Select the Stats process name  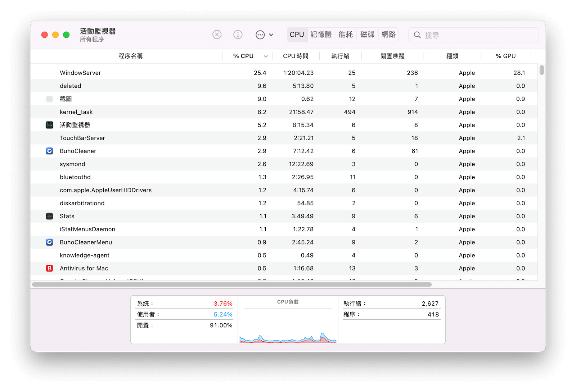coord(67,216)
